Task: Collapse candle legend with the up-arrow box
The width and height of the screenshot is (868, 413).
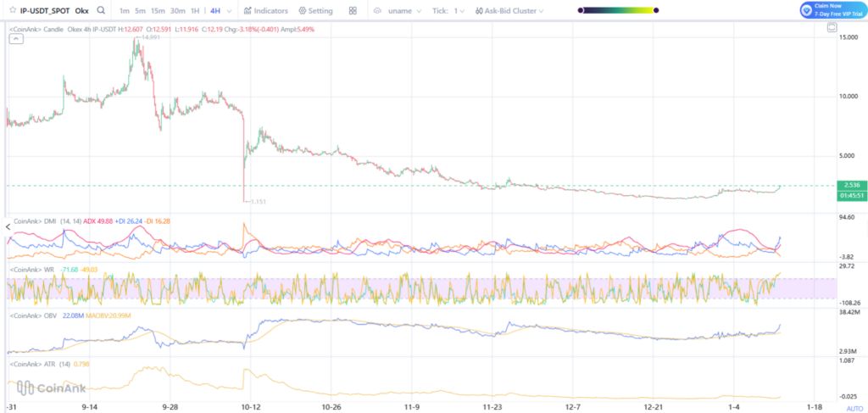Action: coord(16,38)
